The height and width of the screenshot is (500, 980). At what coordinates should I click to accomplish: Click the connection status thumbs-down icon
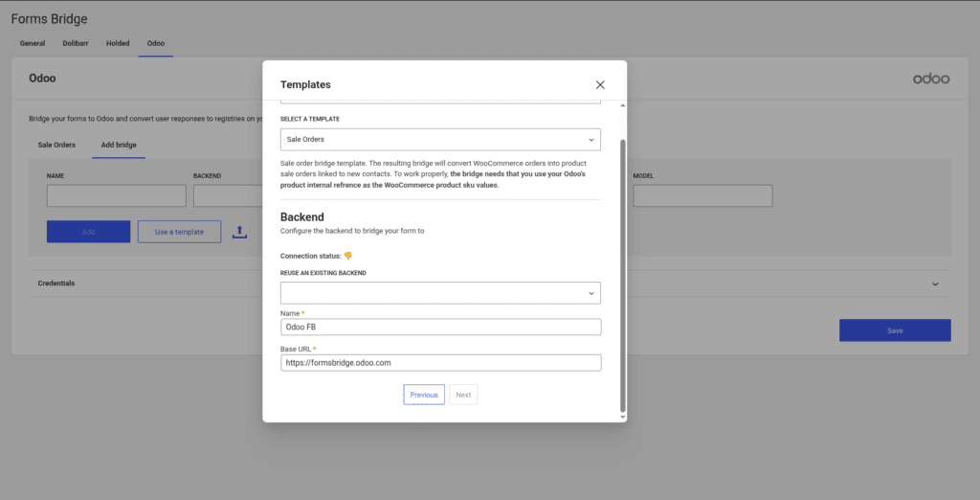(x=348, y=256)
